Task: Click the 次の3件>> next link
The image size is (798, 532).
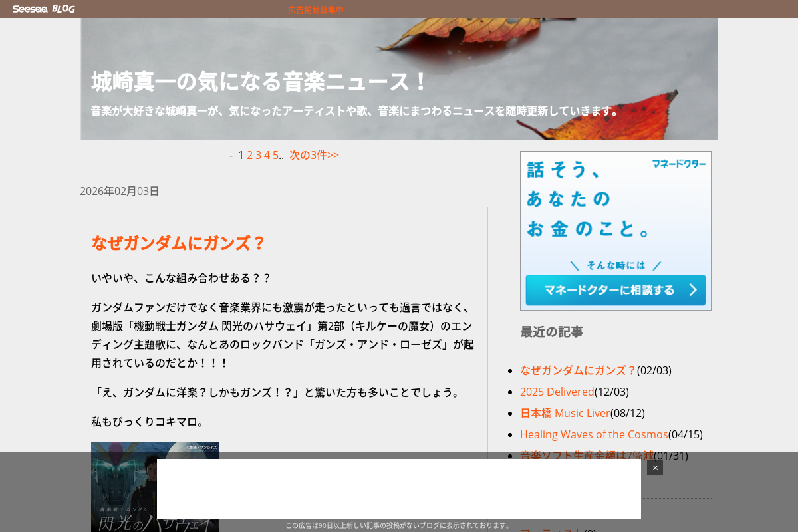Action: (x=314, y=155)
